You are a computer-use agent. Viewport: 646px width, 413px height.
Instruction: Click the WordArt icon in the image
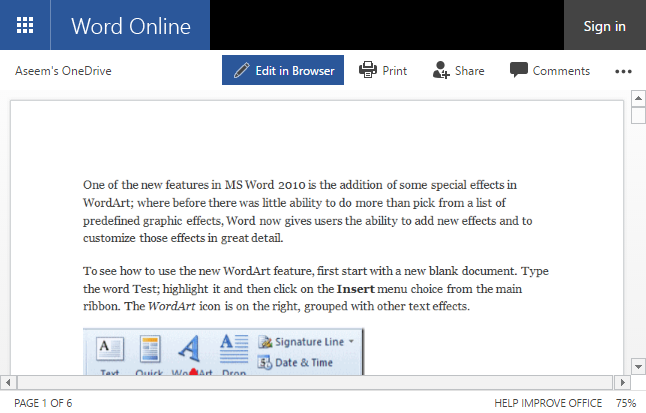pos(188,352)
